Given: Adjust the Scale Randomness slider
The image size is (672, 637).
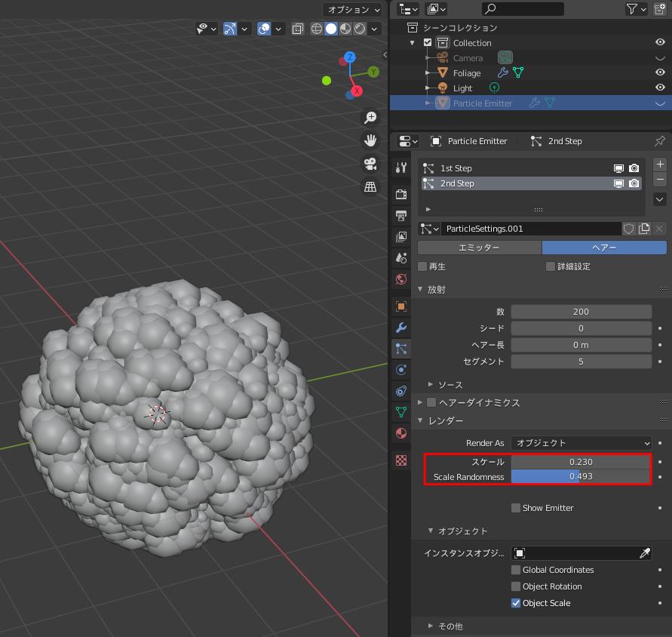Looking at the screenshot, I should coord(581,477).
